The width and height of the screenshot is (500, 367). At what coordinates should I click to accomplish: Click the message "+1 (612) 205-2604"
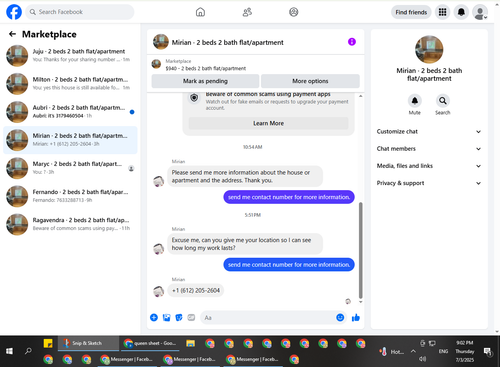click(x=196, y=291)
